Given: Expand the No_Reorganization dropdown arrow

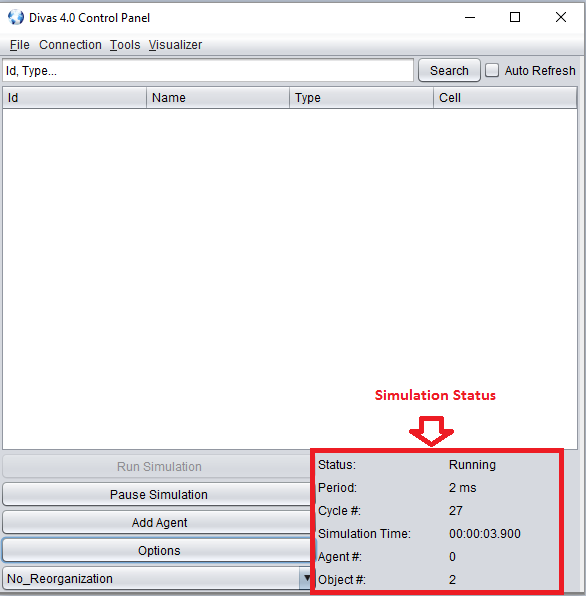Looking at the screenshot, I should point(306,578).
